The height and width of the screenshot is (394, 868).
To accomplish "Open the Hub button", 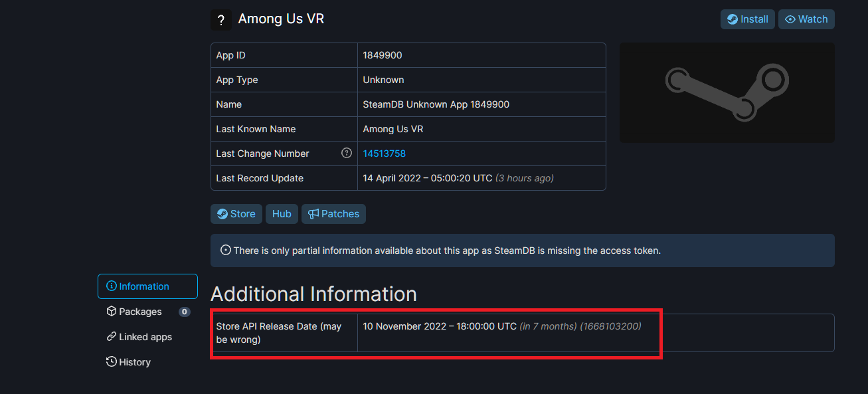I will 282,214.
